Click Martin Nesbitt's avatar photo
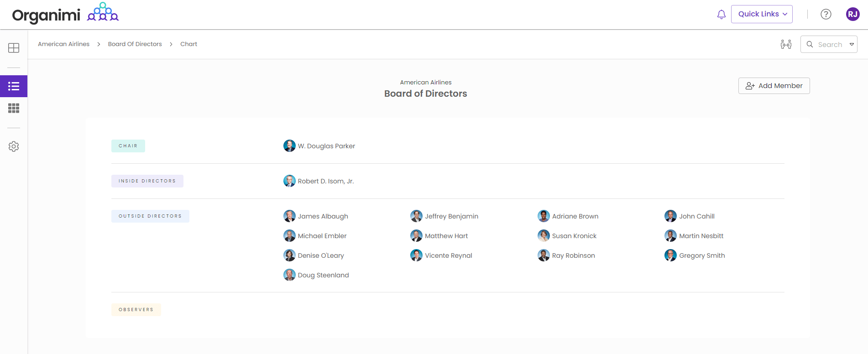868x354 pixels. 670,236
